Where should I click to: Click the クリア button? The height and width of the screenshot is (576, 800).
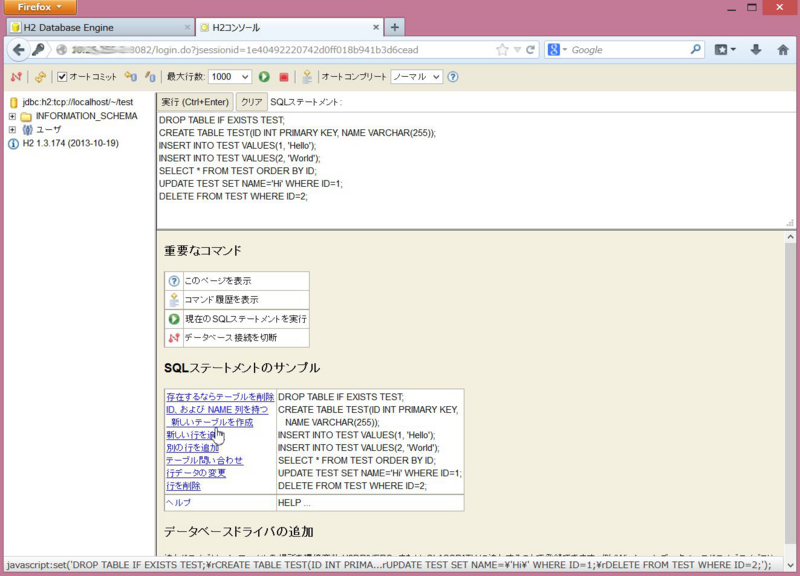[251, 102]
